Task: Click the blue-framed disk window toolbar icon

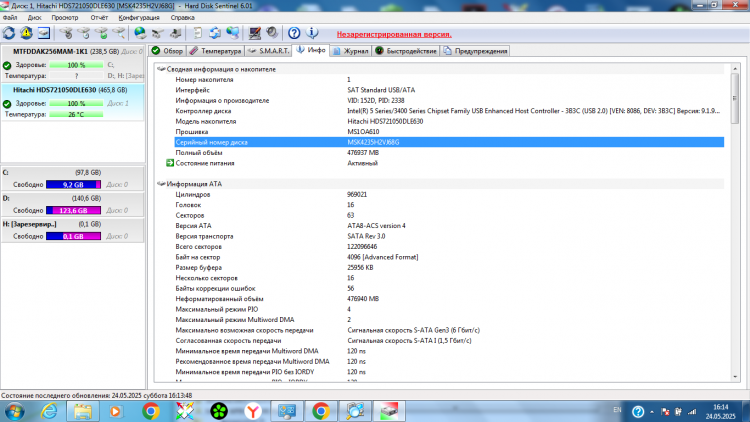Action: pos(44,33)
